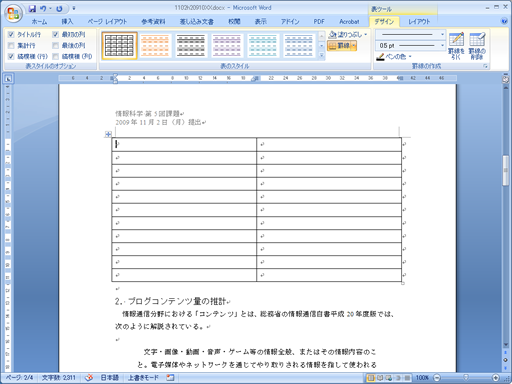The image size is (512, 384).
Task: Open the 罫線 borders dropdown arrow
Action: pos(354,45)
